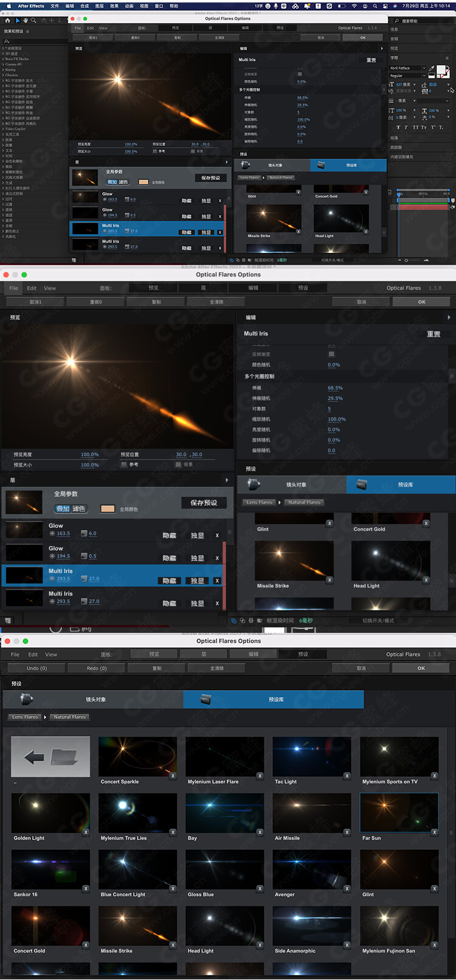Remove the Bay preset using its X
The height and width of the screenshot is (980, 456).
(x=260, y=832)
